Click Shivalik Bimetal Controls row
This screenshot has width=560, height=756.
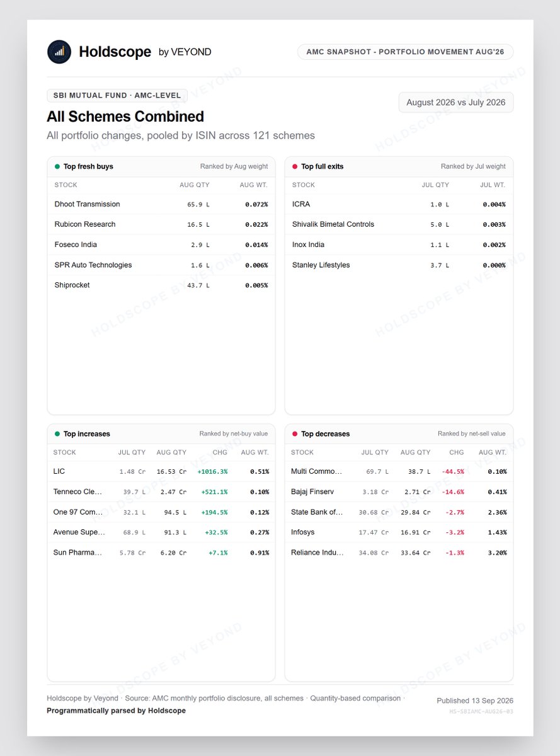(399, 224)
